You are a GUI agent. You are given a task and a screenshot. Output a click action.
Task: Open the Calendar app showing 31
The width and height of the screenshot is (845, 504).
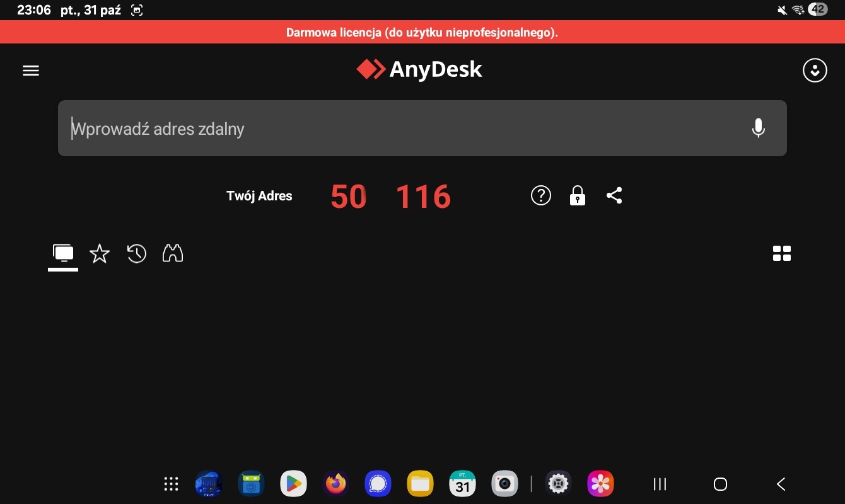point(463,484)
